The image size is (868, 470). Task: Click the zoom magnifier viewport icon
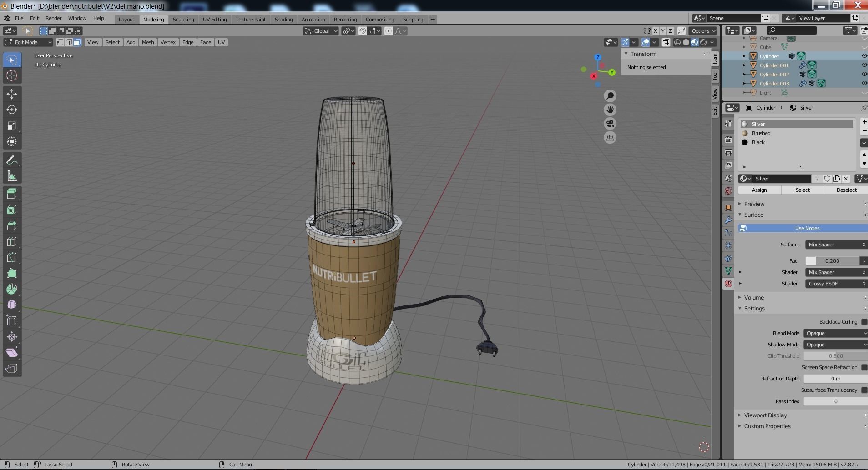610,96
